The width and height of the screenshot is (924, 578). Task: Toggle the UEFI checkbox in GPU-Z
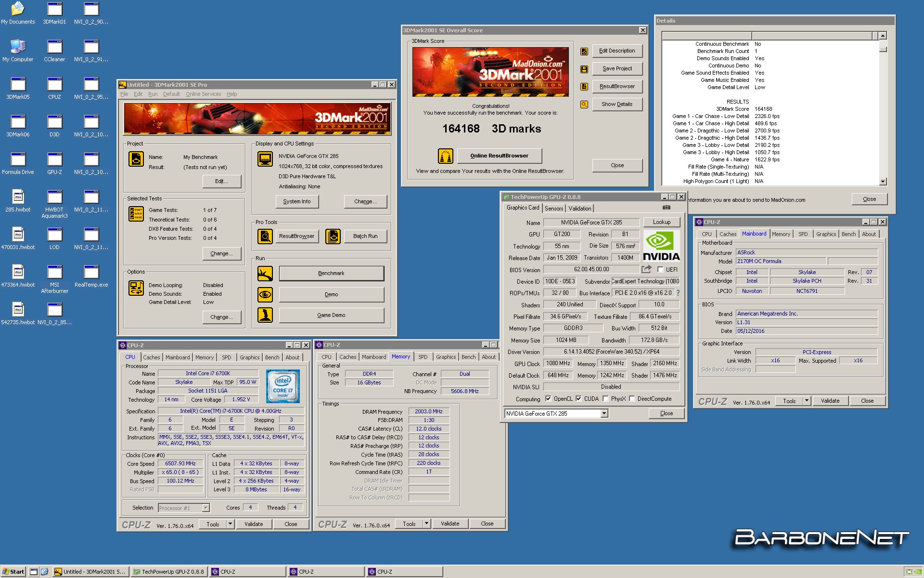coord(660,270)
